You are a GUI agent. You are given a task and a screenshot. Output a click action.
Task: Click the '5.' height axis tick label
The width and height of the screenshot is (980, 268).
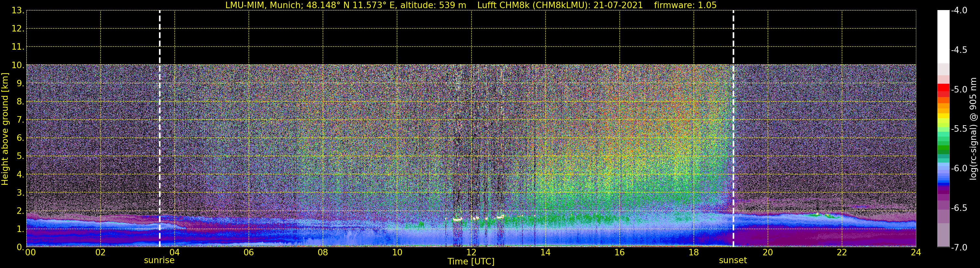(x=20, y=156)
